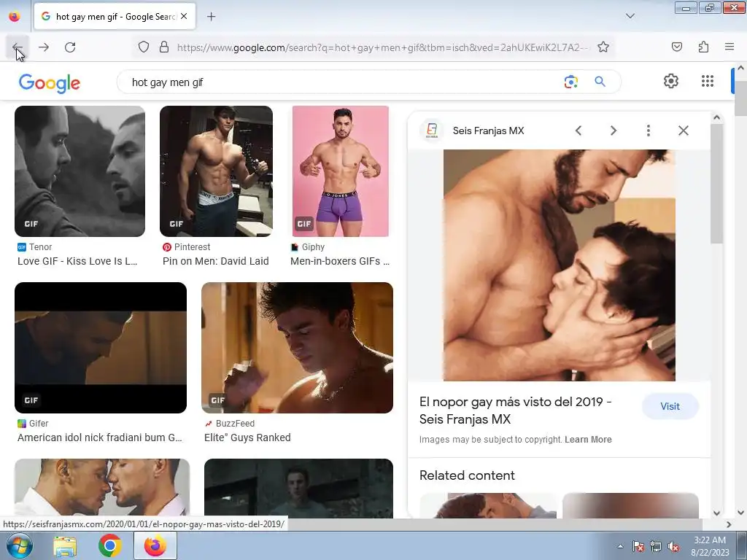This screenshot has height=560, width=747.
Task: Select the 'hot gay men gif - Google Search' tab
Action: [x=115, y=16]
